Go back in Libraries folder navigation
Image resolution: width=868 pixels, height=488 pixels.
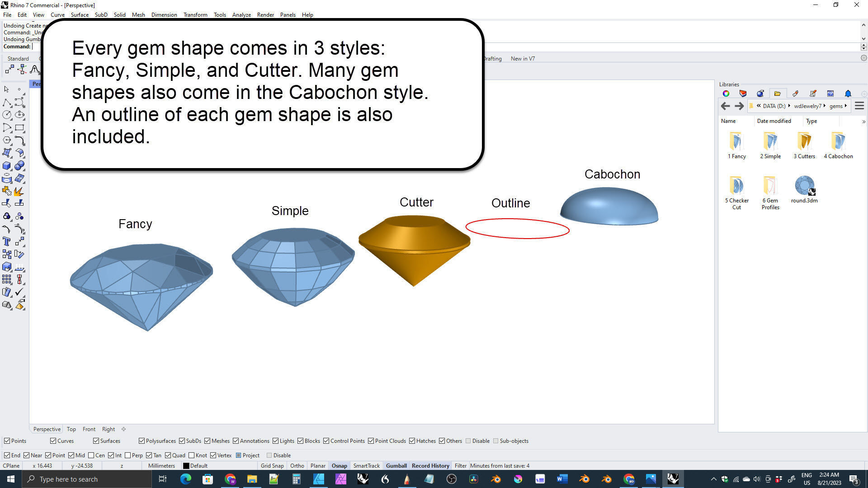pyautogui.click(x=725, y=106)
